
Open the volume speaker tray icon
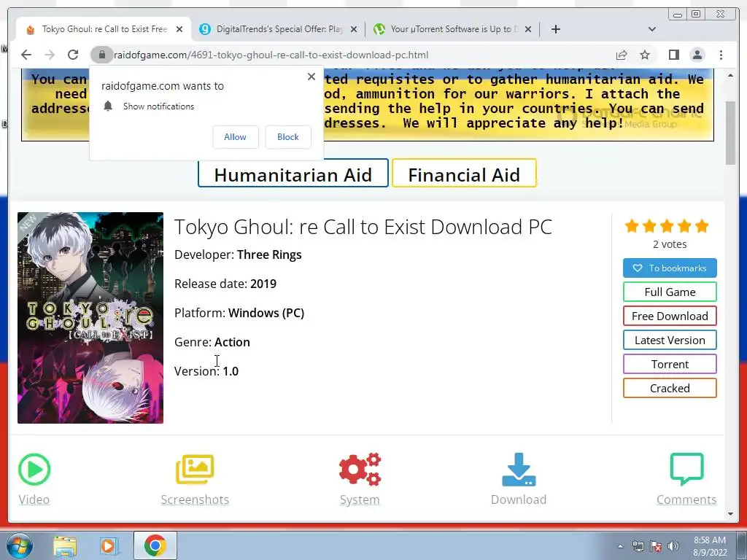tap(673, 546)
